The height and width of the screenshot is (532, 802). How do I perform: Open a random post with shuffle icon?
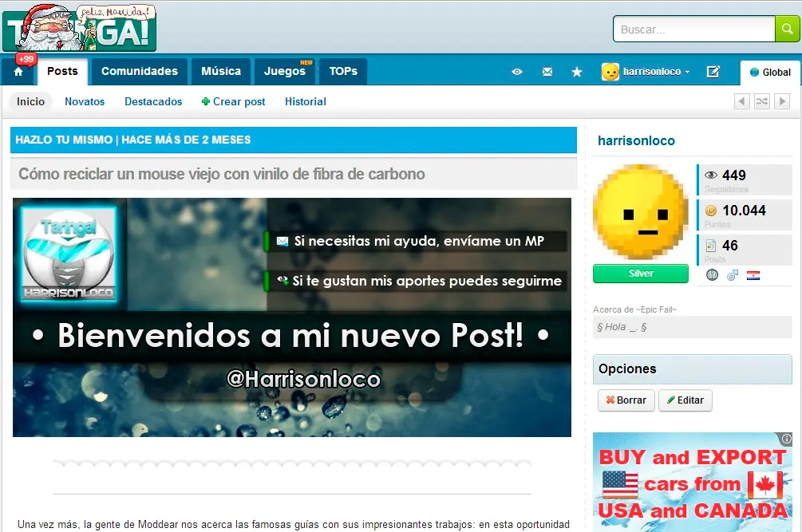coord(761,101)
